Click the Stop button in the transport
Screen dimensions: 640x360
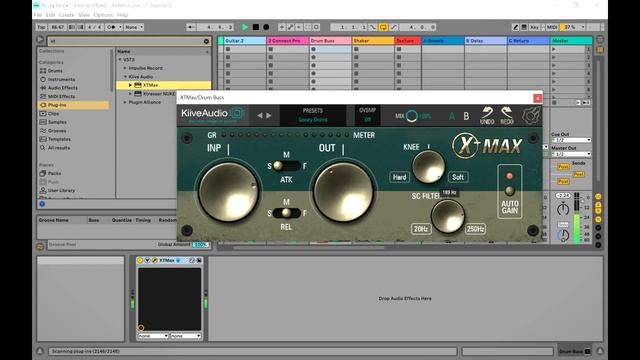tap(256, 27)
